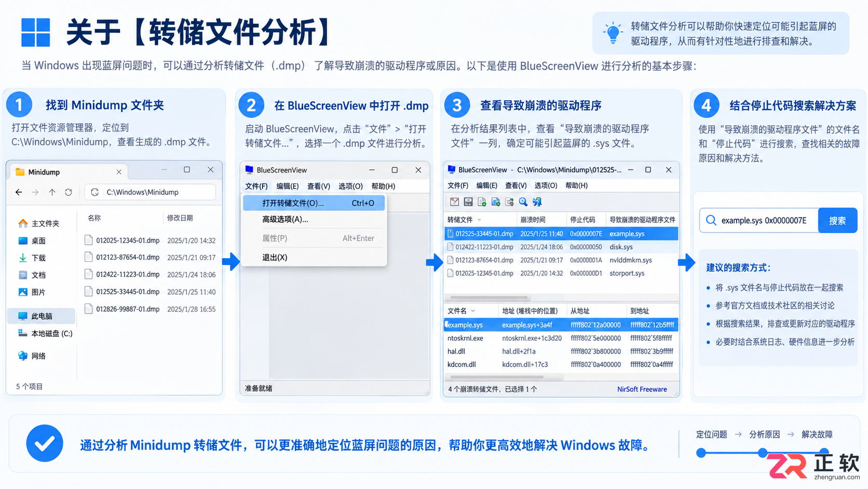Image resolution: width=868 pixels, height=489 pixels.
Task: Open 下载 folder in sidebar
Action: (32, 258)
